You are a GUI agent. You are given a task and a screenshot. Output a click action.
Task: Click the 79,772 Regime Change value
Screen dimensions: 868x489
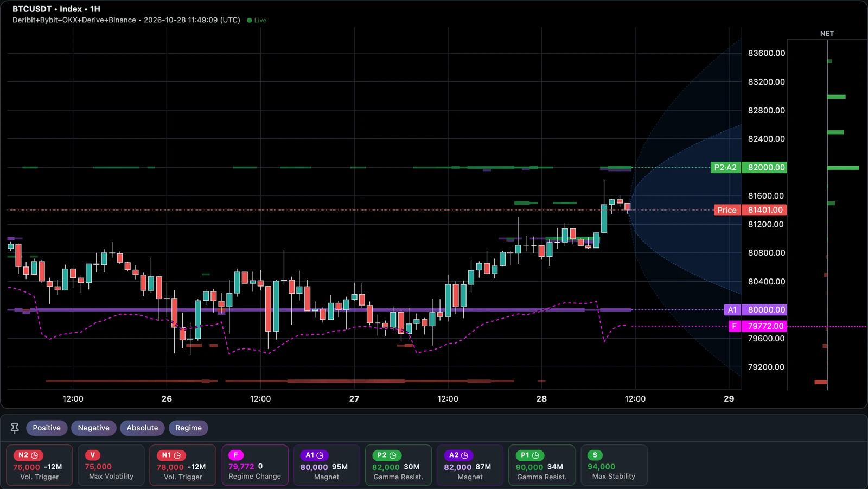241,467
